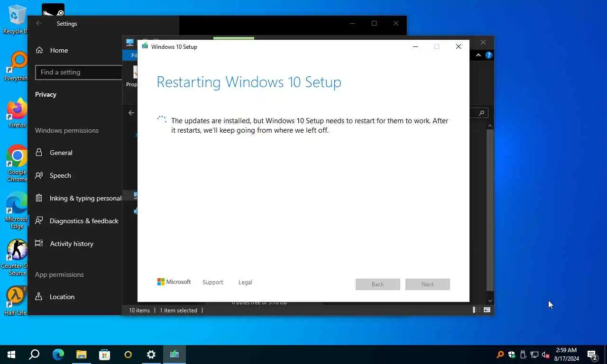The width and height of the screenshot is (607, 364).
Task: Click the scroll down arrow in File Explorer
Action: point(490,301)
